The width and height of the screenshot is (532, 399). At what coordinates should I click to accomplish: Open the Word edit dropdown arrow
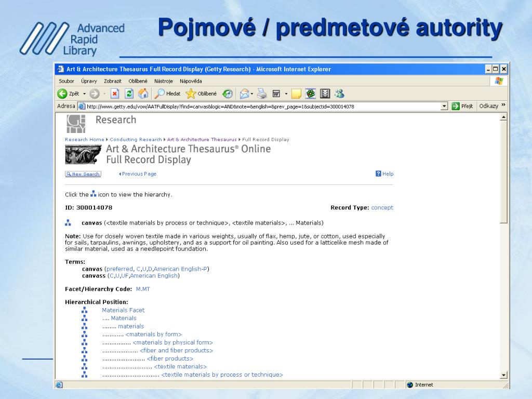click(286, 94)
